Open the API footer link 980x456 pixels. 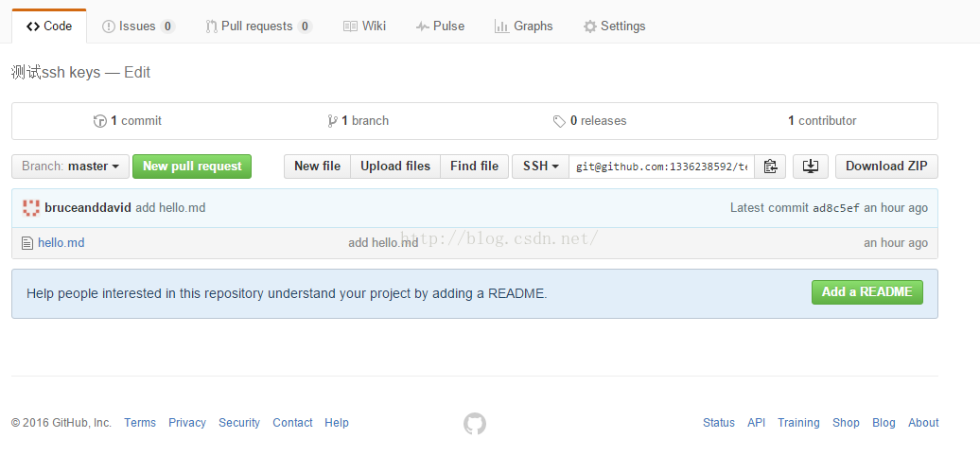tap(756, 423)
